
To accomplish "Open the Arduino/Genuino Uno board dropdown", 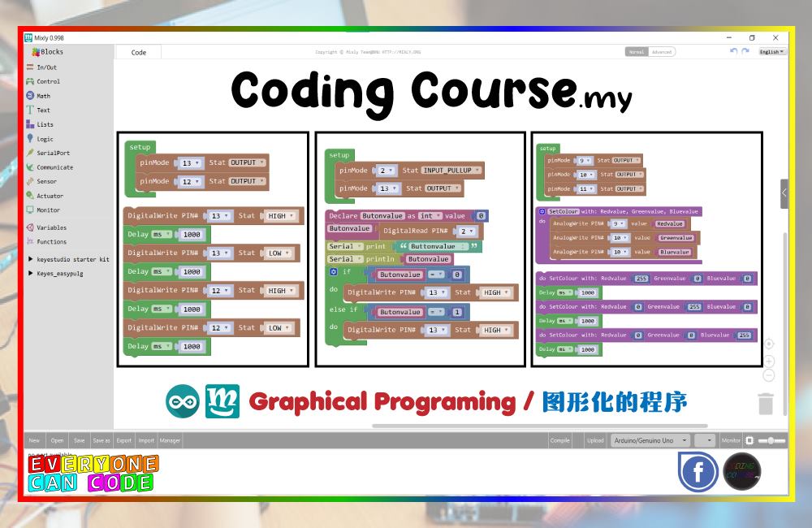I will 650,440.
